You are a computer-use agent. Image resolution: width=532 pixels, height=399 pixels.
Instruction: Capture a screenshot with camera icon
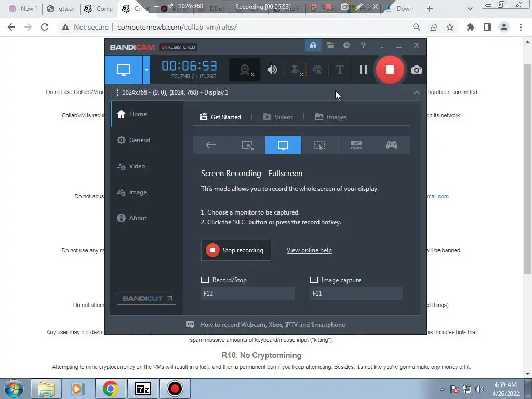click(x=416, y=70)
